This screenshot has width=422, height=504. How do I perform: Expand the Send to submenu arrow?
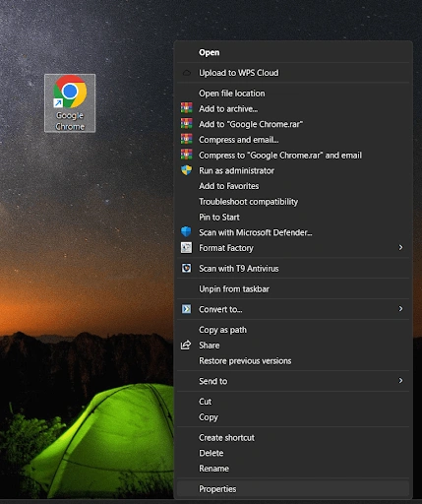coord(400,381)
